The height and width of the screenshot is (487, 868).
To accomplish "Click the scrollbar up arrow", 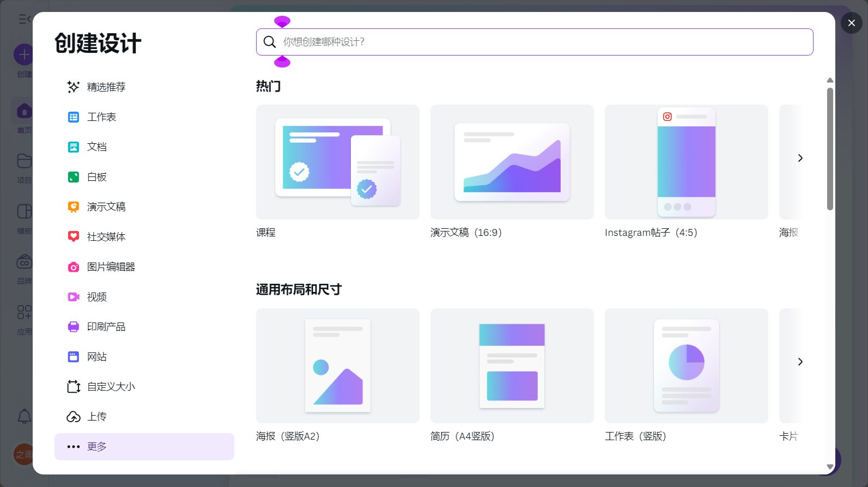I will pos(830,81).
